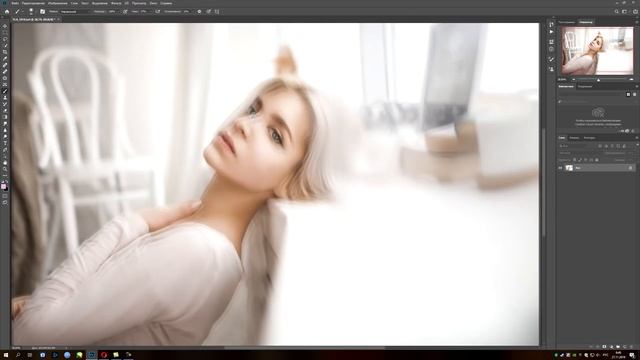This screenshot has width=640, height=360.
Task: Toggle Quick Mask mode
Action: tap(5, 196)
